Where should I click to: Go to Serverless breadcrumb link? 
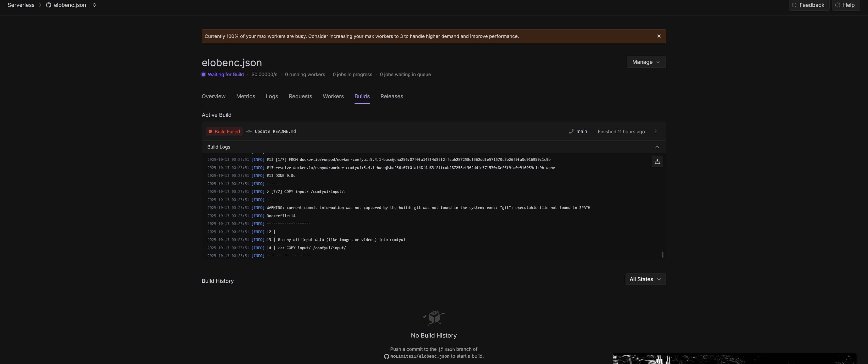(x=21, y=5)
